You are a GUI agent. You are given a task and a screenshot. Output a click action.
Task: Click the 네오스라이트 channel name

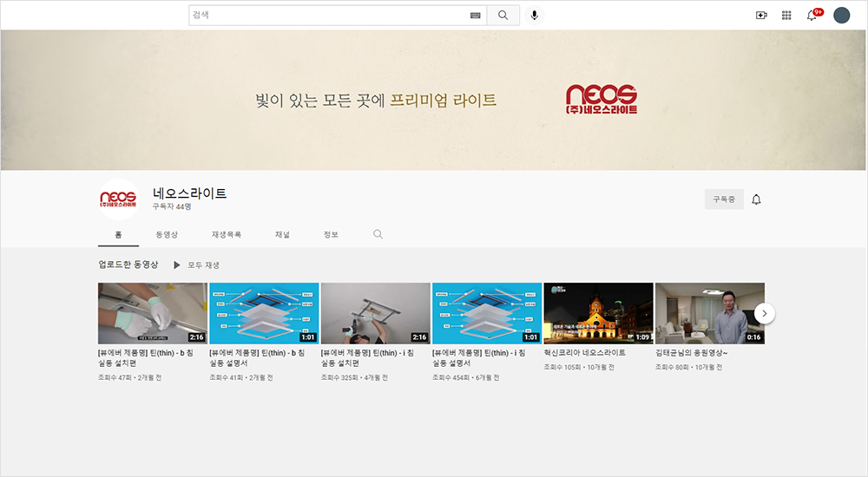[x=190, y=193]
